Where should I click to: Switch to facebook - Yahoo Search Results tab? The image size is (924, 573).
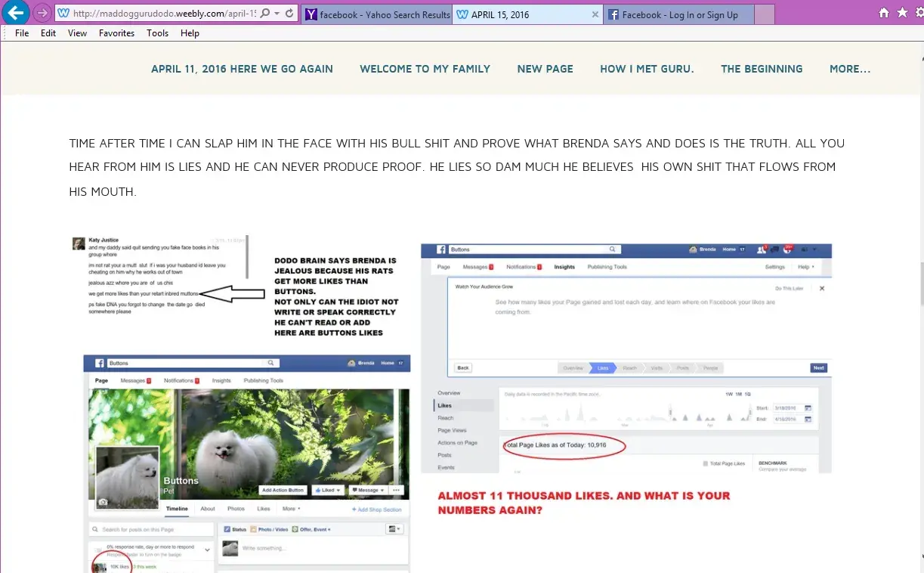coord(377,14)
